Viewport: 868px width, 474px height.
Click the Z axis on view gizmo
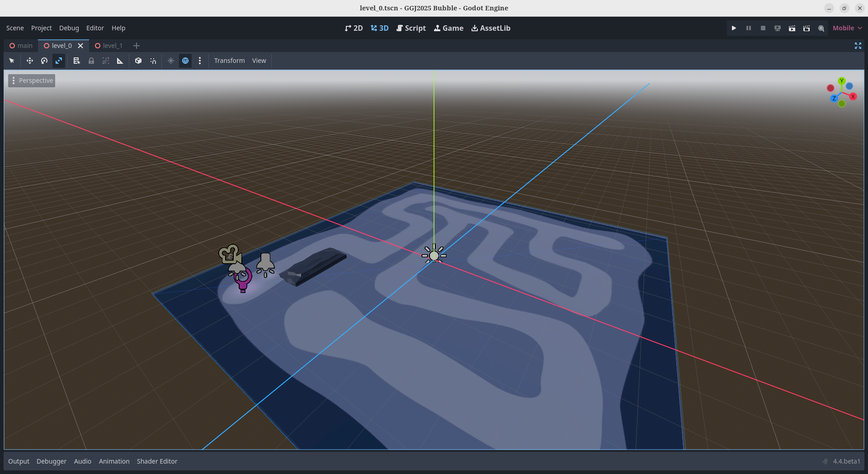point(834,98)
